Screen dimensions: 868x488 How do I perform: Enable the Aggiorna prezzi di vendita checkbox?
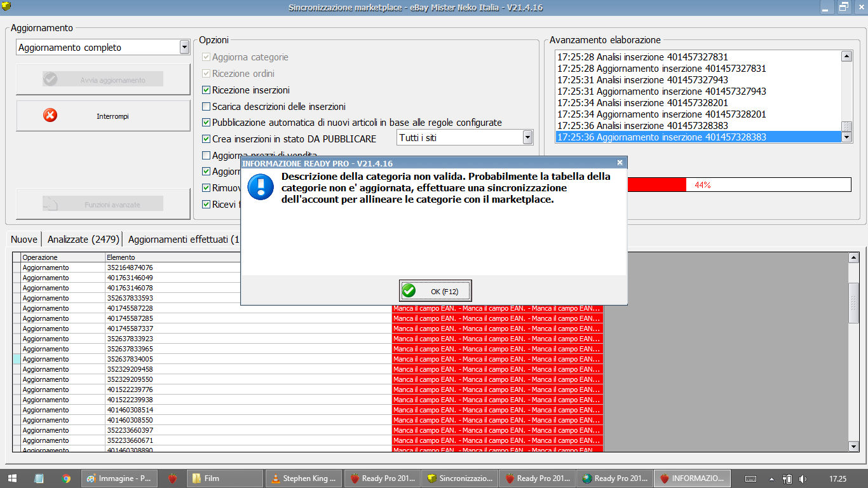206,155
